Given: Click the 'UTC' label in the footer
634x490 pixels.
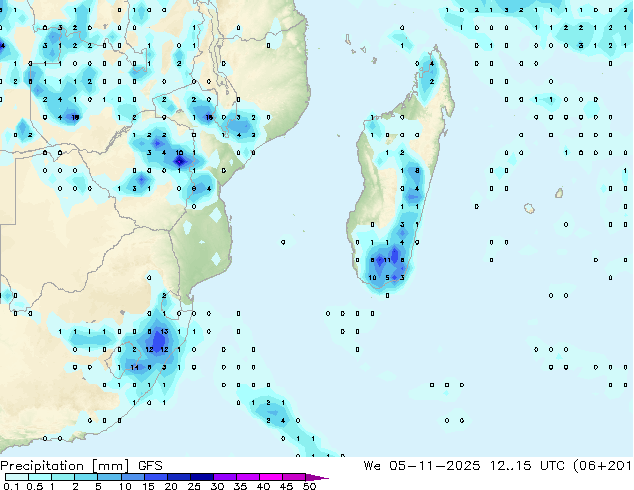Looking at the screenshot, I should [552, 466].
